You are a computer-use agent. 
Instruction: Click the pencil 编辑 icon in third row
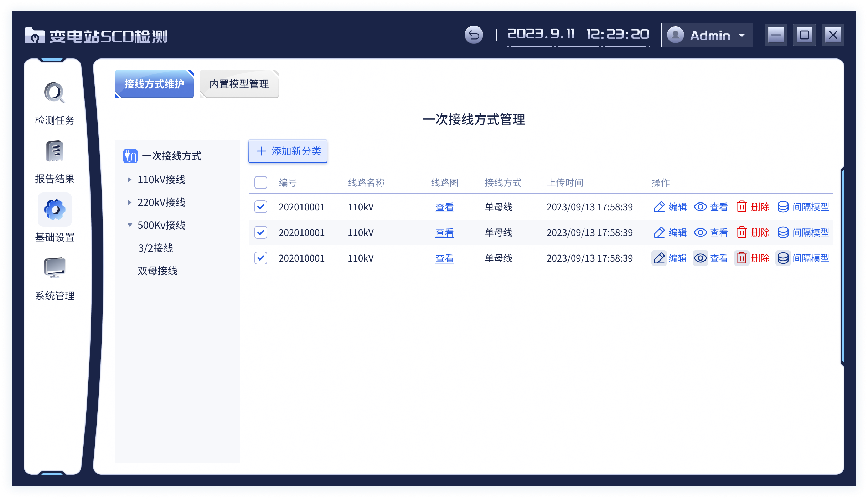(x=659, y=258)
